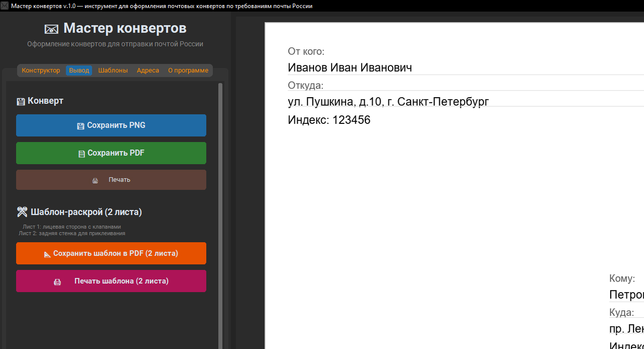Click the sender address line ул. Пушкина
Viewport: 644px width, 349px height.
coord(388,102)
